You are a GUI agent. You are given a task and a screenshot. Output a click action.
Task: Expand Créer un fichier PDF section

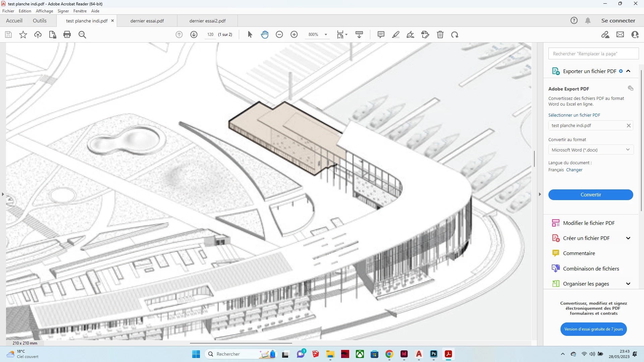tap(628, 238)
